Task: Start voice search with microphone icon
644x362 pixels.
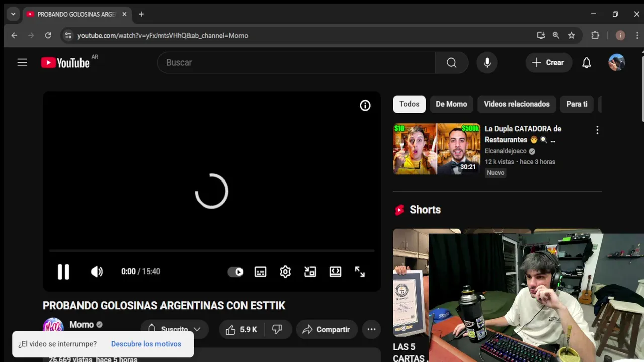Action: [487, 63]
